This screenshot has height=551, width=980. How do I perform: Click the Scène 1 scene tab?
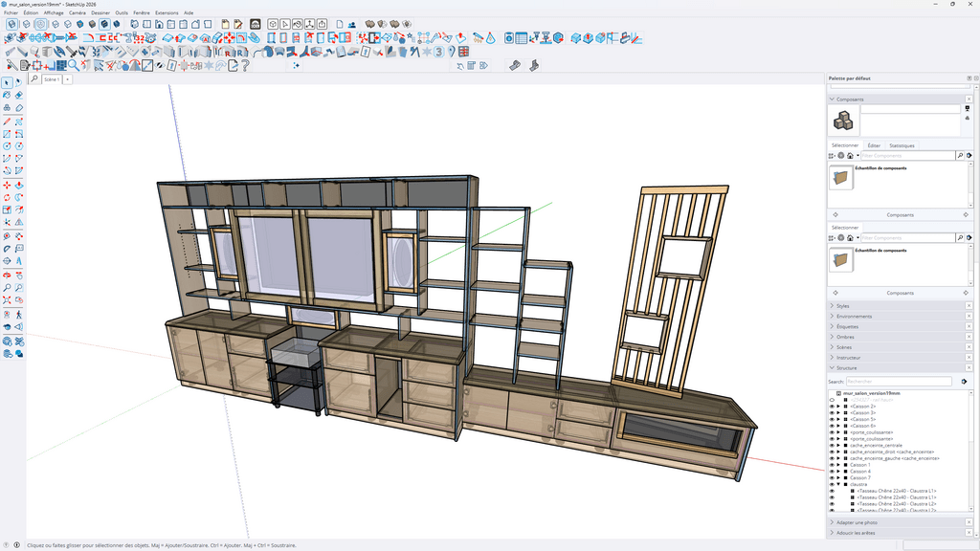coord(52,79)
